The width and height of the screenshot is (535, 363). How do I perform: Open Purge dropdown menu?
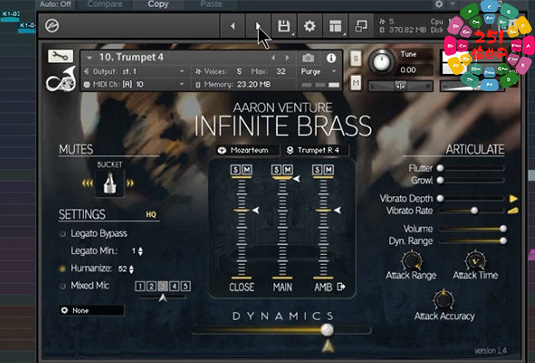pyautogui.click(x=319, y=72)
